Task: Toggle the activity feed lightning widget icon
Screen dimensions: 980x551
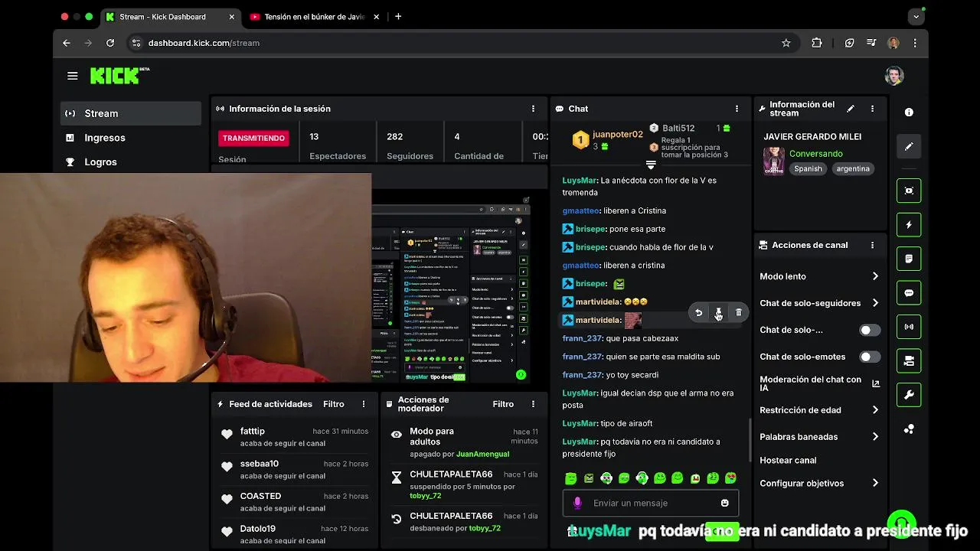Action: click(909, 225)
